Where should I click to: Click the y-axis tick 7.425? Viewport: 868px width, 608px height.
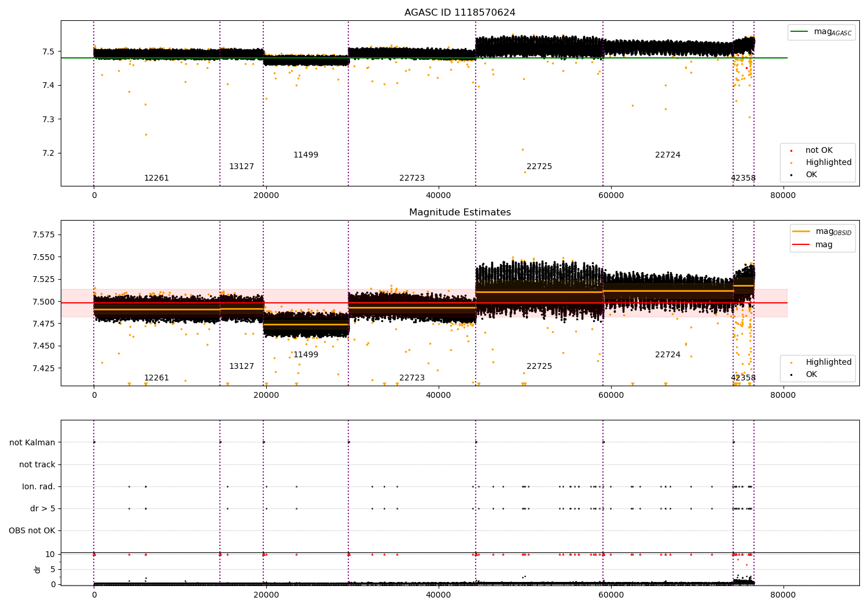[x=44, y=368]
